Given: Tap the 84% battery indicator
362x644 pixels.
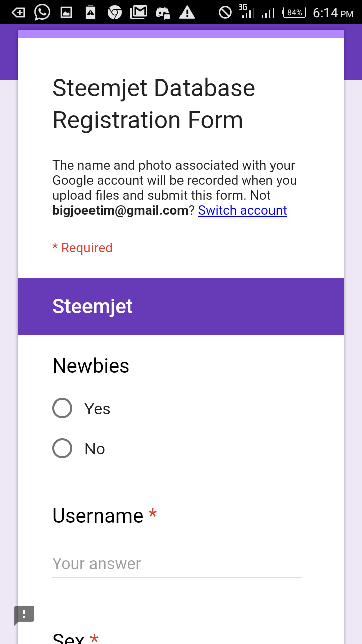Looking at the screenshot, I should (x=294, y=13).
